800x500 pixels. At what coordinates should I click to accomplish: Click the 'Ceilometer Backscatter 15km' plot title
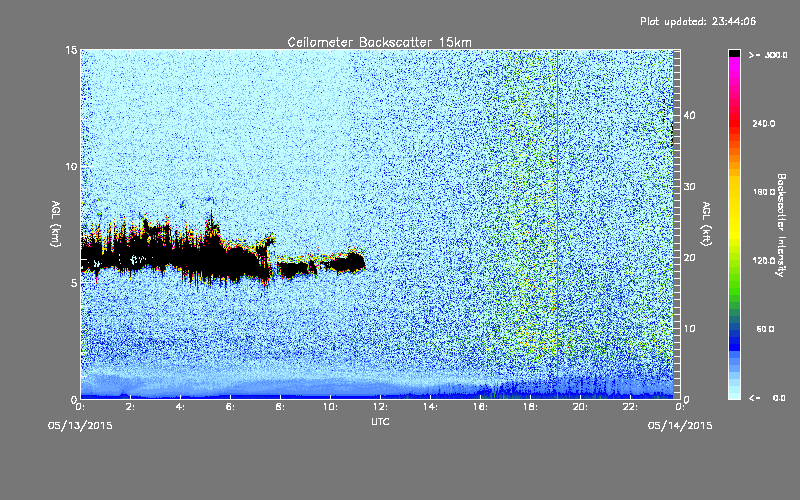[x=380, y=42]
